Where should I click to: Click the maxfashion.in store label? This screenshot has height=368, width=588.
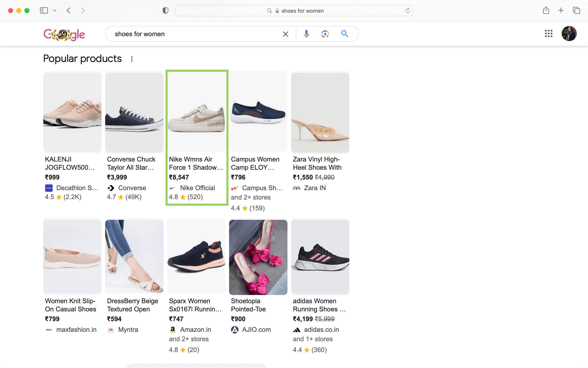(x=76, y=330)
